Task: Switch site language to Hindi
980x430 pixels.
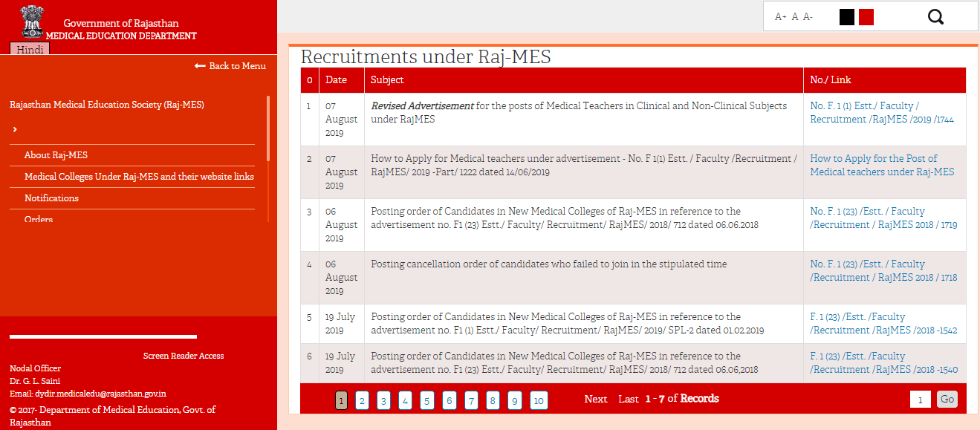Action: point(30,49)
